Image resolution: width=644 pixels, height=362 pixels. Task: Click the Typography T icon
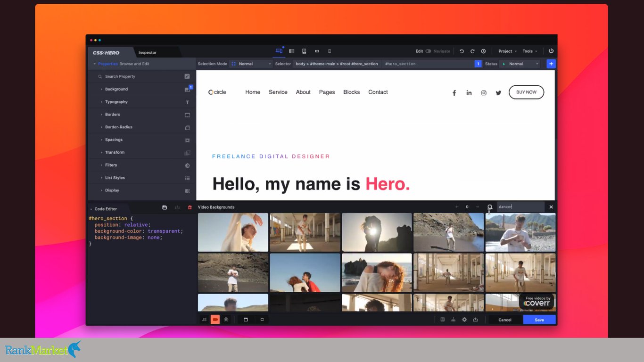(x=187, y=102)
